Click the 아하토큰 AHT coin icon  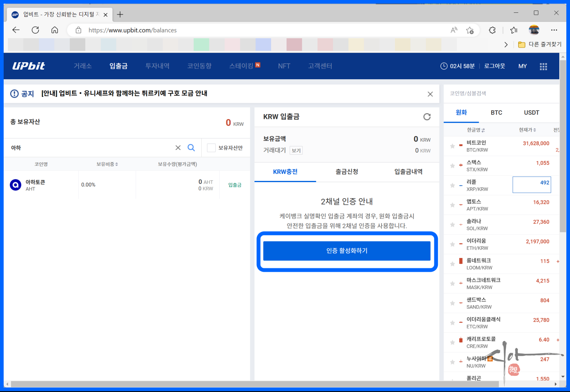[15, 185]
